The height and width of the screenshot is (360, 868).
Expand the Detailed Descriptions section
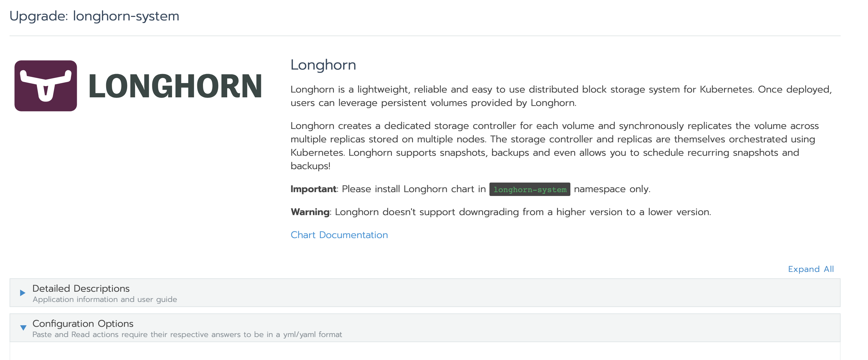(x=81, y=289)
